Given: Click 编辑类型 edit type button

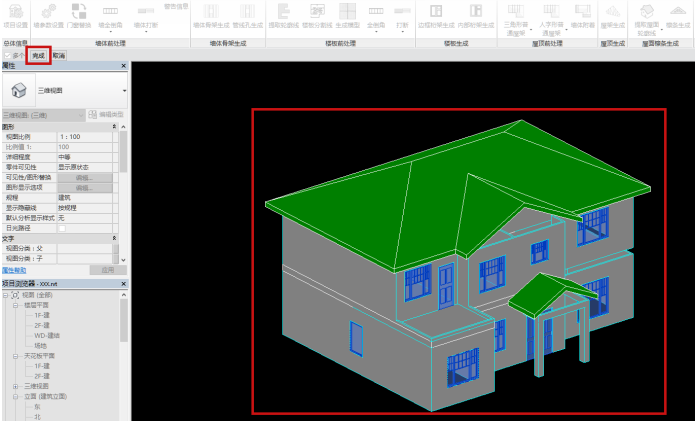Looking at the screenshot, I should coord(107,115).
